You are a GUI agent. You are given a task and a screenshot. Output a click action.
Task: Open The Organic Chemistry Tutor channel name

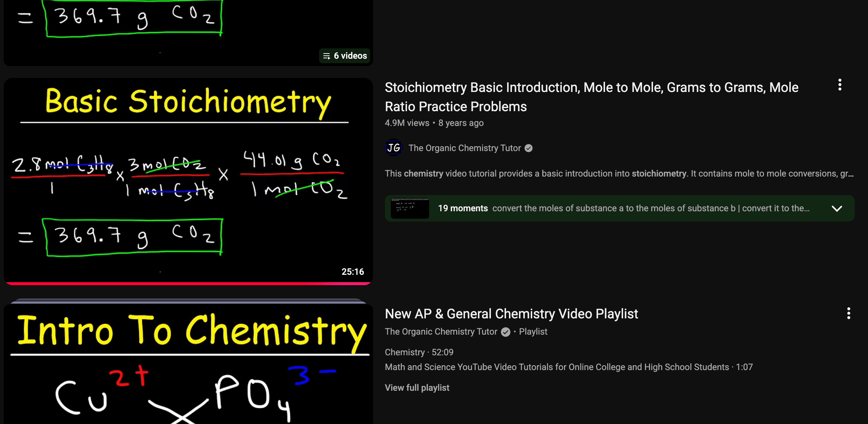tap(464, 148)
